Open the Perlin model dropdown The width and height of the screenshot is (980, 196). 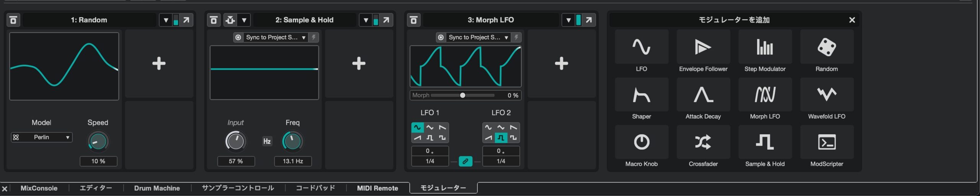pos(42,137)
